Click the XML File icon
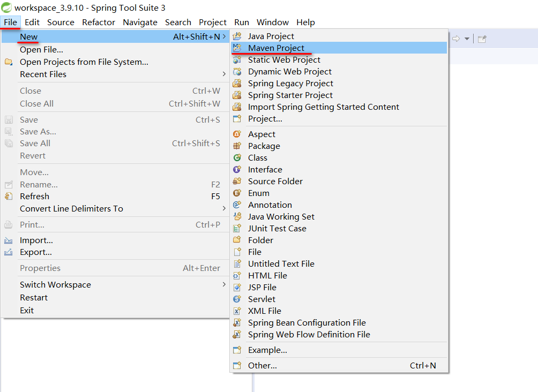This screenshot has height=392, width=538. 237,311
